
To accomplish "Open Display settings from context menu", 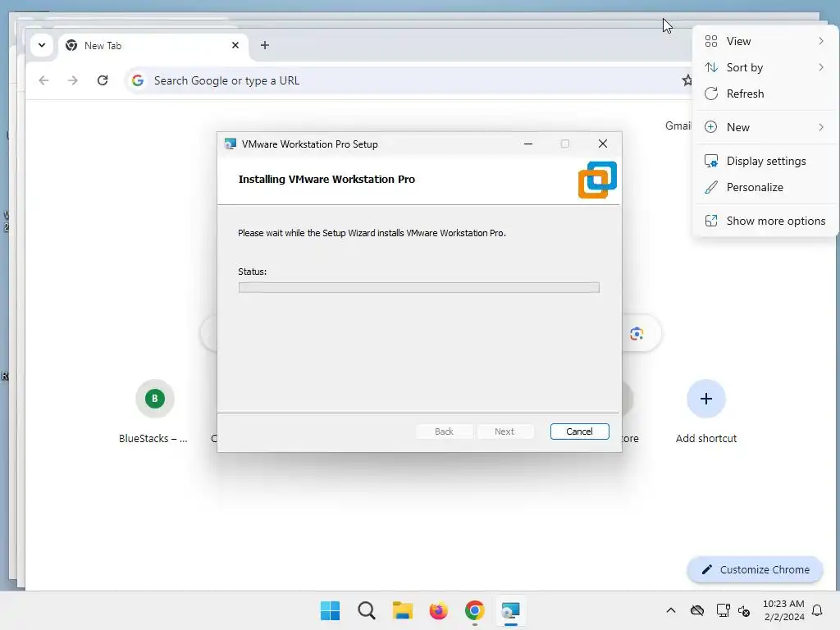I will (765, 161).
